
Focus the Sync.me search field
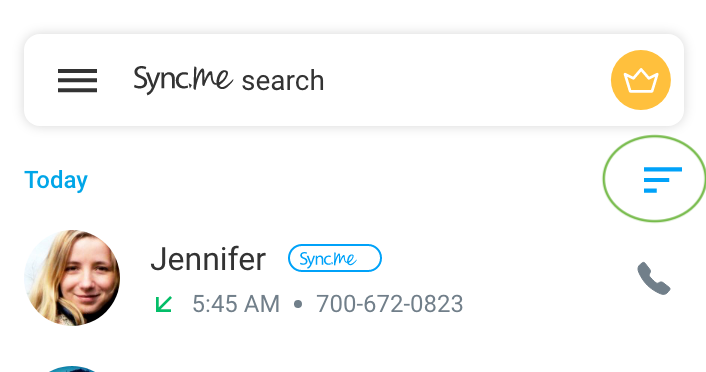(354, 80)
